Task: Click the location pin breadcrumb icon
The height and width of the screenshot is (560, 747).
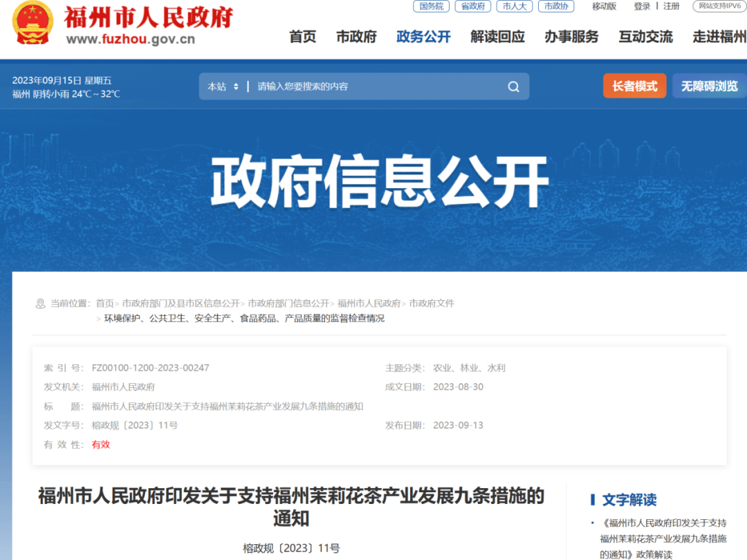Action: click(x=40, y=304)
